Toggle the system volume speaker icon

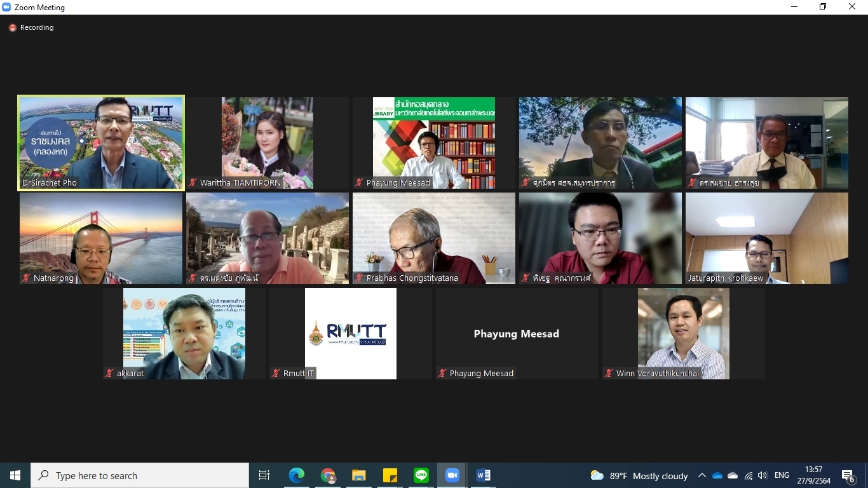[x=763, y=475]
